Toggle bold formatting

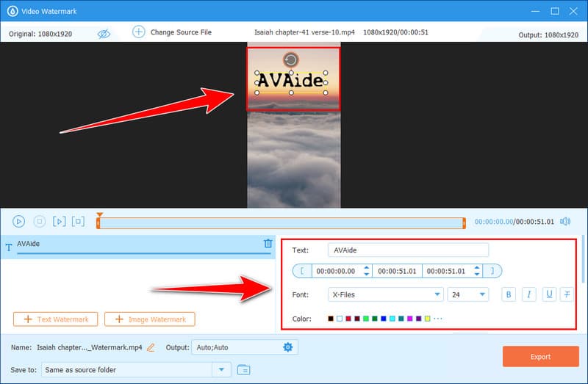pyautogui.click(x=509, y=294)
